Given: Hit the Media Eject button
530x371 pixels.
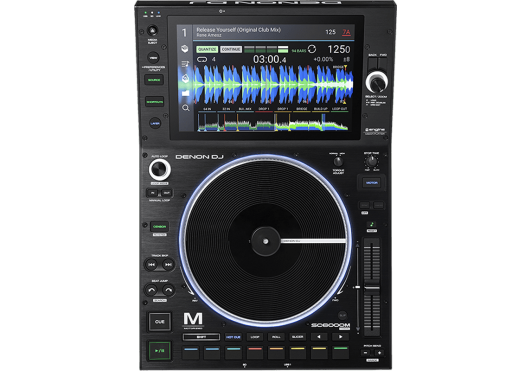Looking at the screenshot, I should (x=152, y=31).
